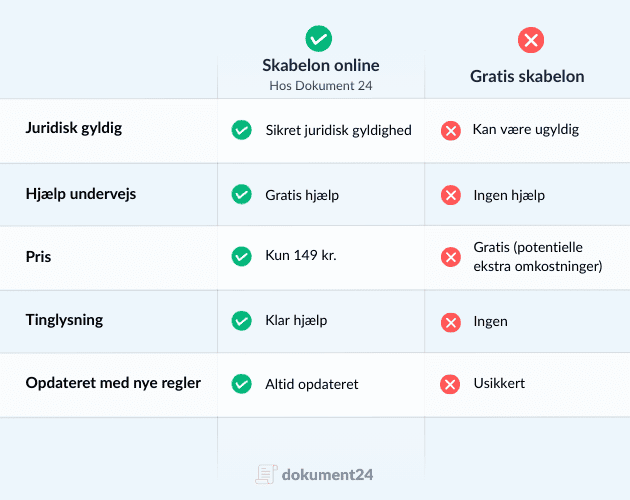Click the Opdateret med nye regler label

click(x=113, y=383)
